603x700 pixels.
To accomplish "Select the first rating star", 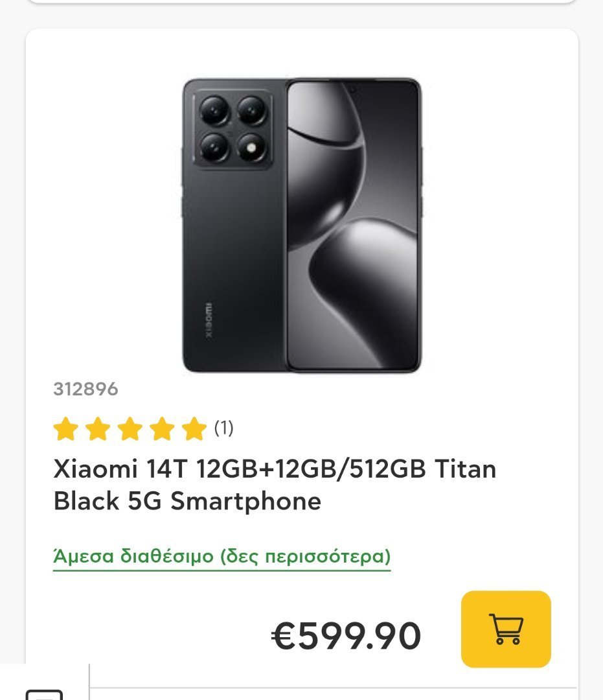I will point(66,429).
